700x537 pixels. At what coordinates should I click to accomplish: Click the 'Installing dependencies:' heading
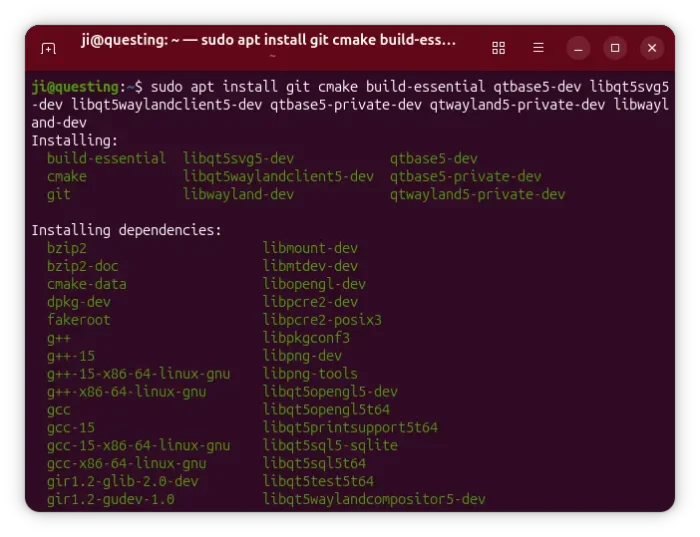(126, 230)
